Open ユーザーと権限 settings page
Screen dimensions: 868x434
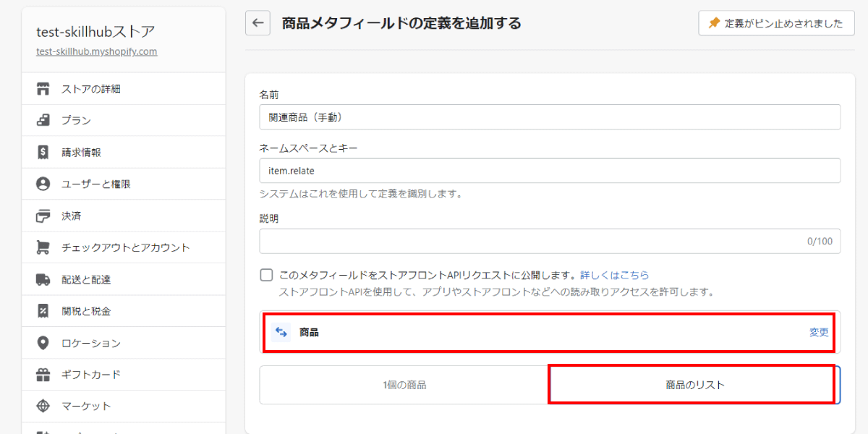tap(124, 184)
